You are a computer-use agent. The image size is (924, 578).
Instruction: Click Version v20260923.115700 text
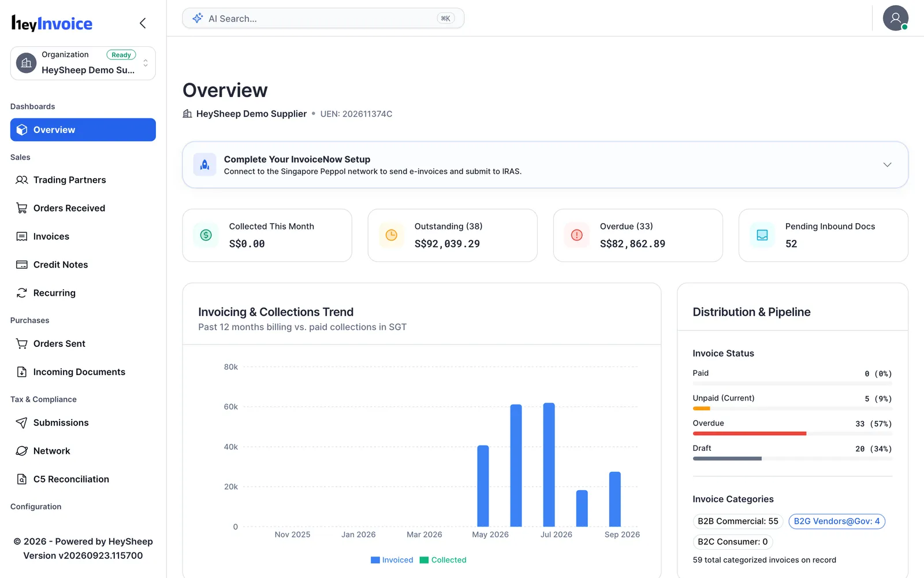(83, 555)
